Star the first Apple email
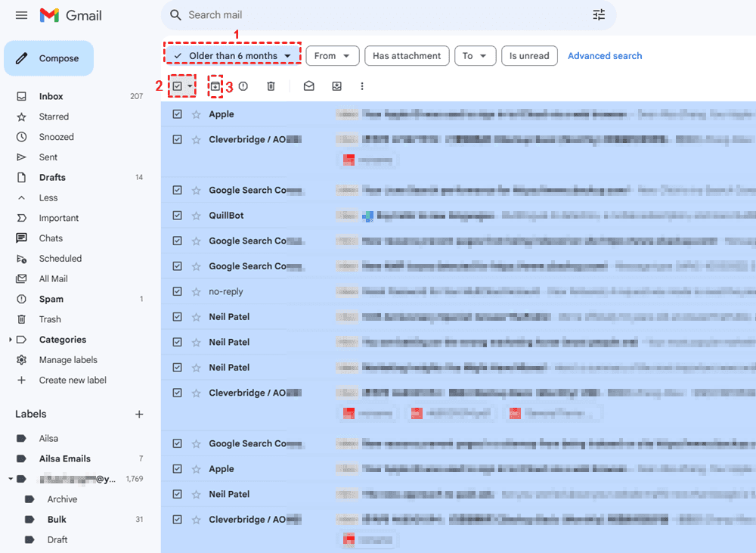Screen dimensions: 756x553 tap(197, 114)
